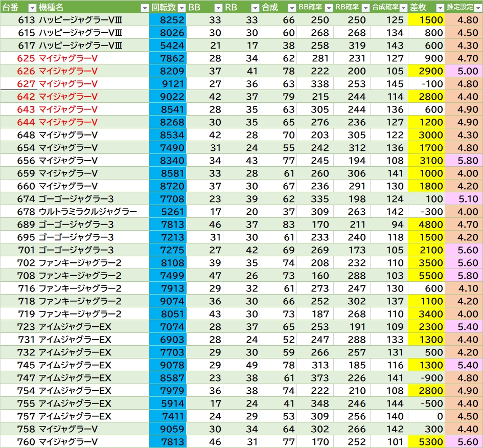
Task: Select yellow 差枚 cell 3100
Action: pos(426,161)
